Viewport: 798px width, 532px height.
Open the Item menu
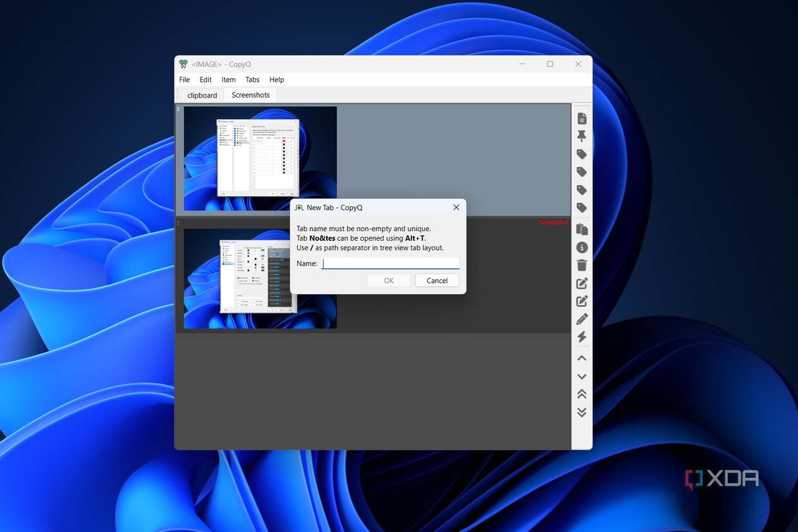coord(228,79)
